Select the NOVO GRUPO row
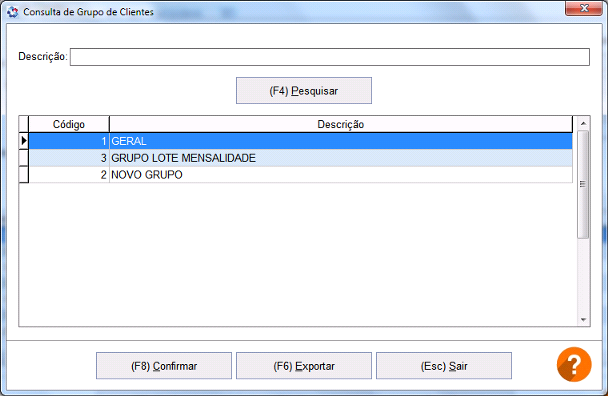Image resolution: width=608 pixels, height=396 pixels. pos(301,175)
